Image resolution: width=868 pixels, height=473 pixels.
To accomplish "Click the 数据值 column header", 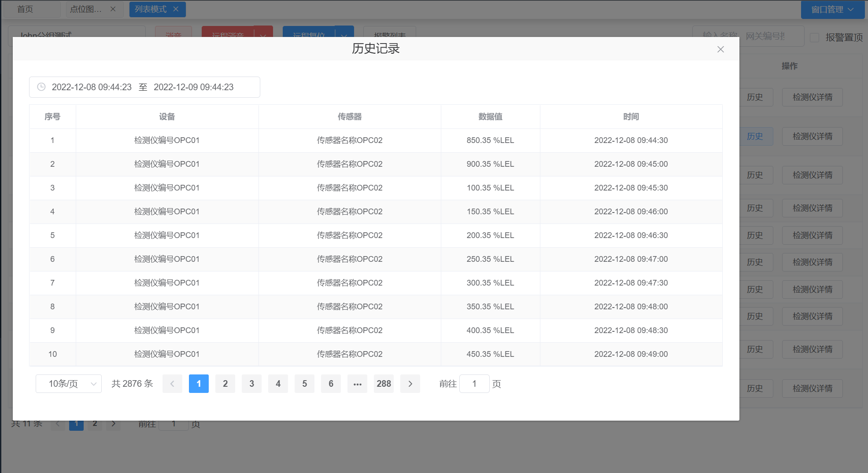I will pos(490,117).
